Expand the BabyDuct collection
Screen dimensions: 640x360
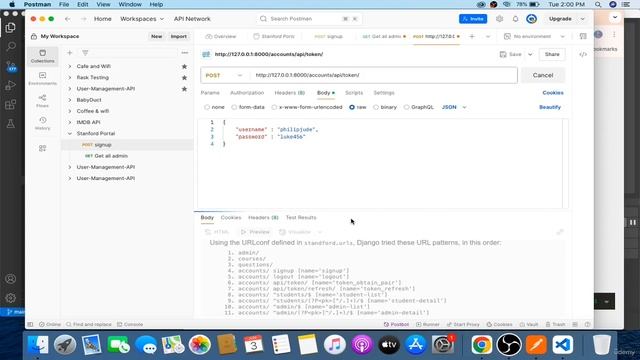point(70,100)
